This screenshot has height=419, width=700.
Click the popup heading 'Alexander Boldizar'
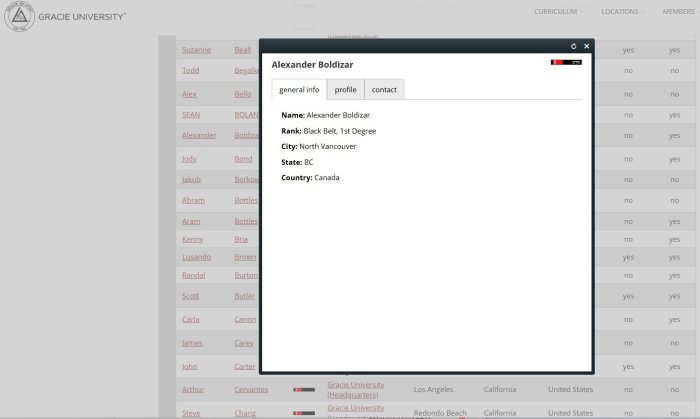point(312,65)
